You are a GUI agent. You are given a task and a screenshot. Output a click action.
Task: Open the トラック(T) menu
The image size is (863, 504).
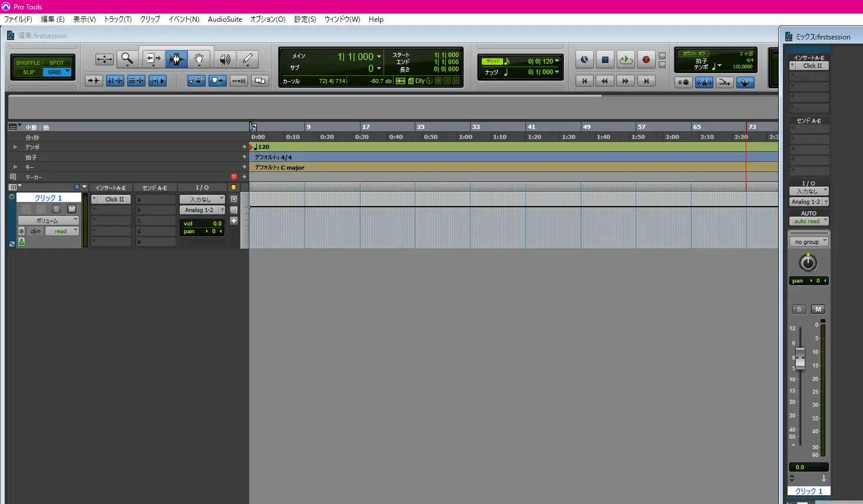(x=118, y=19)
